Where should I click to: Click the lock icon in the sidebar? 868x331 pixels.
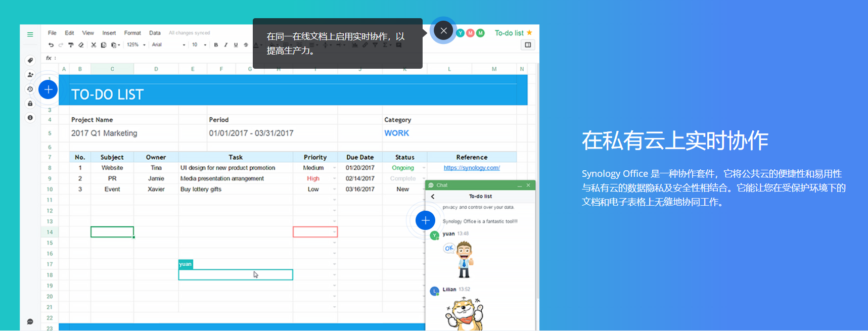[x=30, y=104]
